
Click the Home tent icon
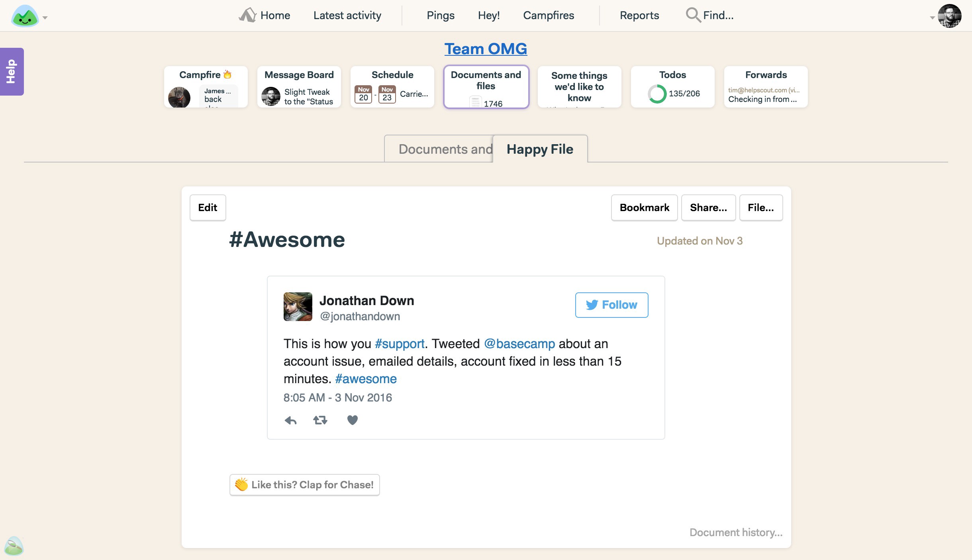(x=247, y=15)
